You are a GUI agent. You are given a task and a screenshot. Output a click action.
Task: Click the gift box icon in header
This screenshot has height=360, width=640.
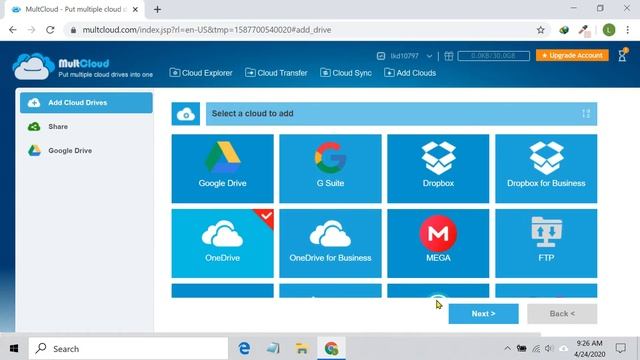449,56
